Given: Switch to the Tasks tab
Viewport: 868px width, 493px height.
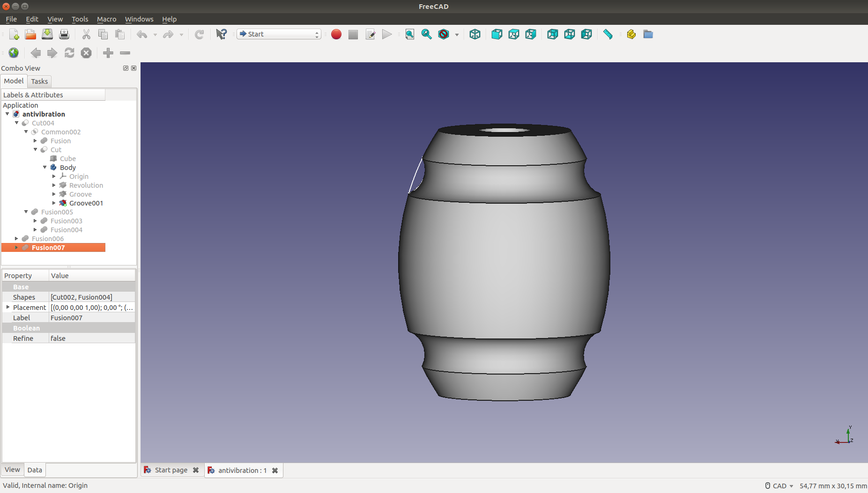Looking at the screenshot, I should pyautogui.click(x=39, y=81).
